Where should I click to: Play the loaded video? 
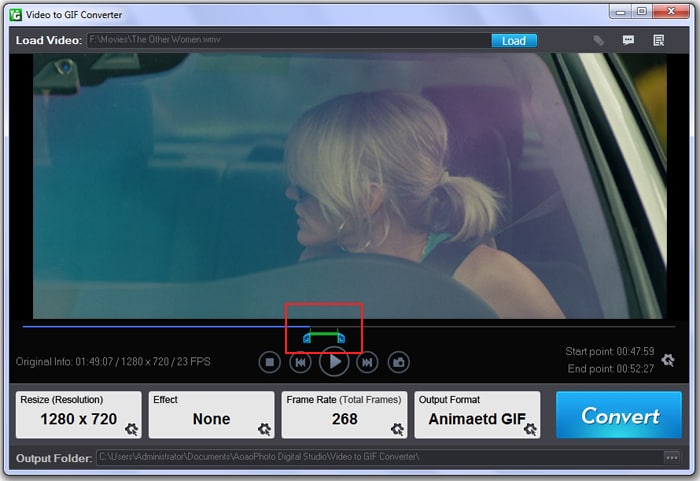pos(334,362)
